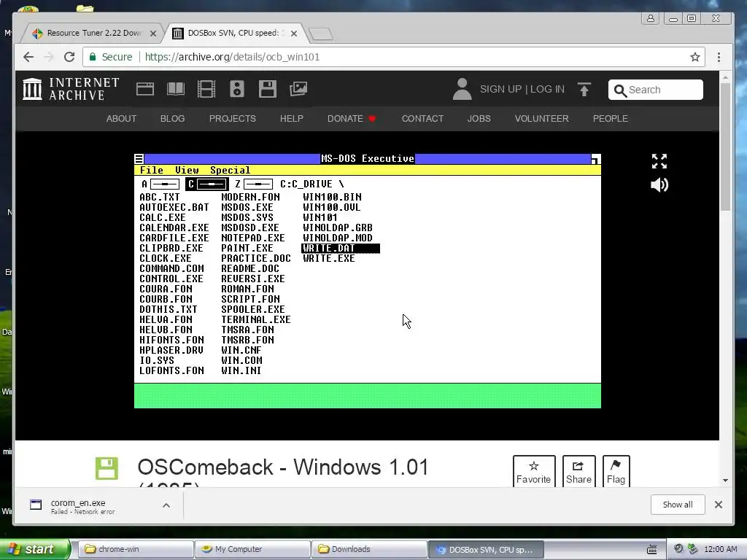Viewport: 747px width, 560px height.
Task: Open Chrome three-dot menu
Action: pos(719,57)
